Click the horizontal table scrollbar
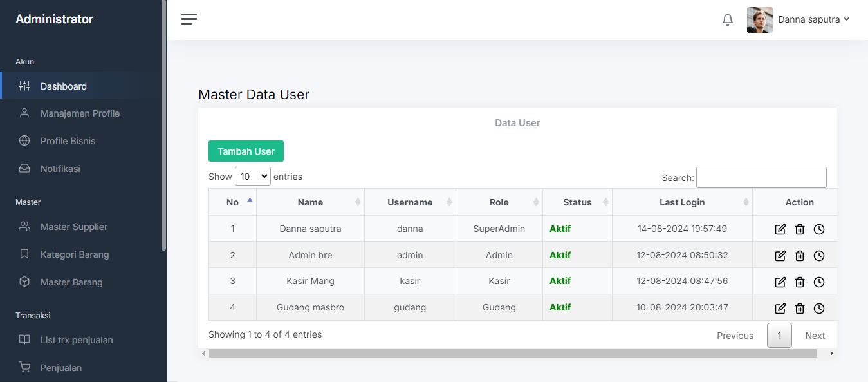 512,354
